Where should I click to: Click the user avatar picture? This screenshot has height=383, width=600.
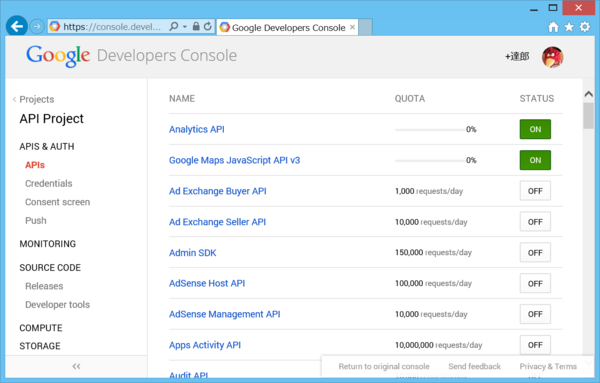click(552, 57)
